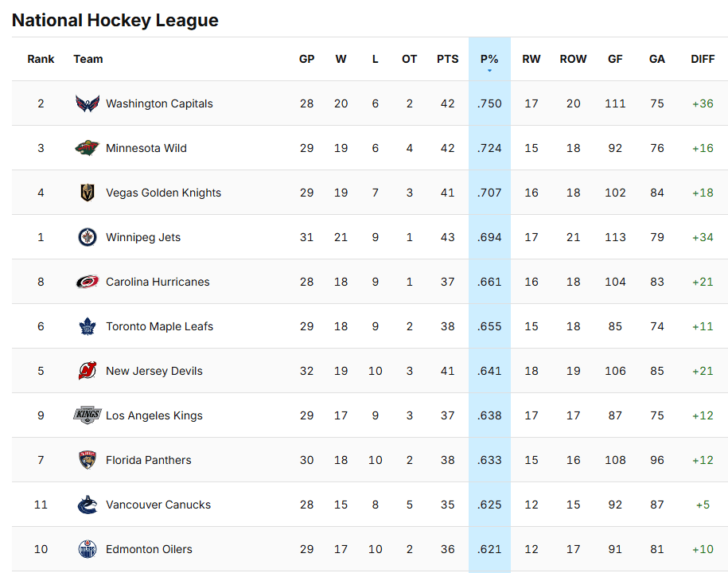Viewport: 728px width, 573px height.
Task: Click the Winnipeg Jets team logo
Action: (88, 237)
